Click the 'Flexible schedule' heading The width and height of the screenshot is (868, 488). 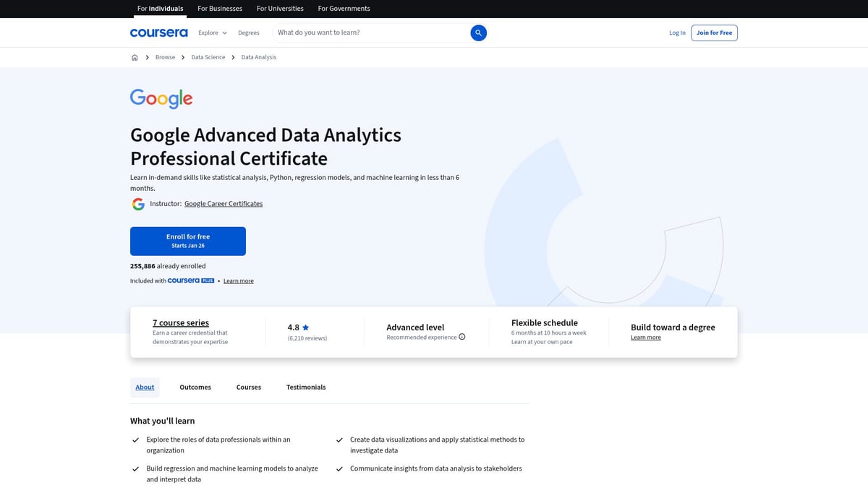coord(545,323)
